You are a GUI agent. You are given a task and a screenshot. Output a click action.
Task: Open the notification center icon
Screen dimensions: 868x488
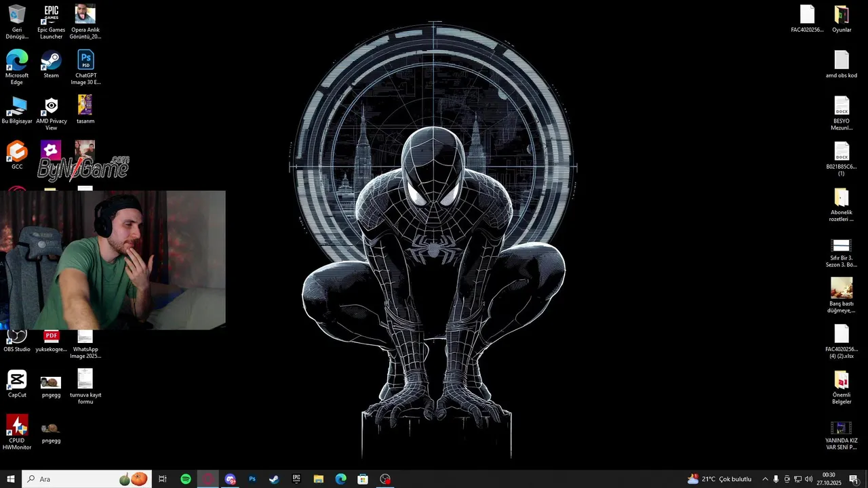point(854,479)
